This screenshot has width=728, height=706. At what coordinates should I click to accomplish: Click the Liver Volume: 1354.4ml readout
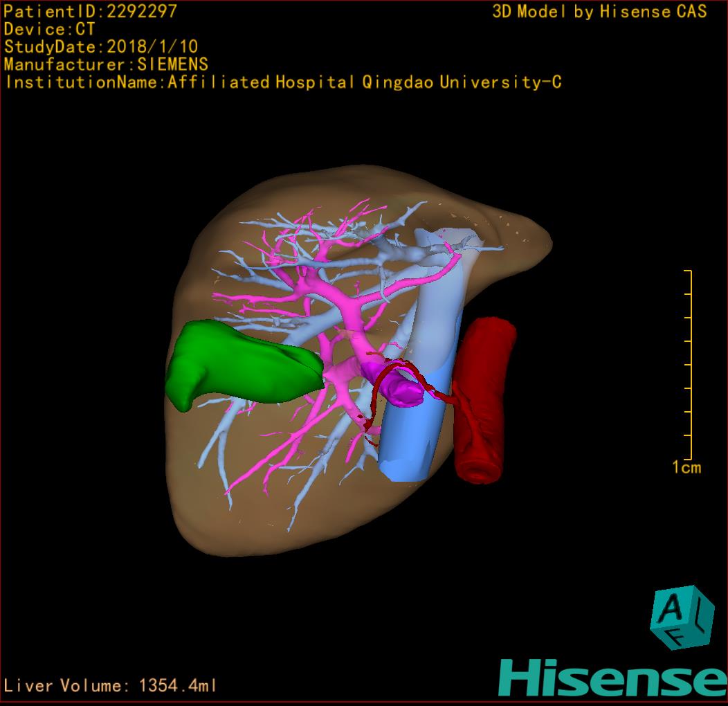point(109,685)
